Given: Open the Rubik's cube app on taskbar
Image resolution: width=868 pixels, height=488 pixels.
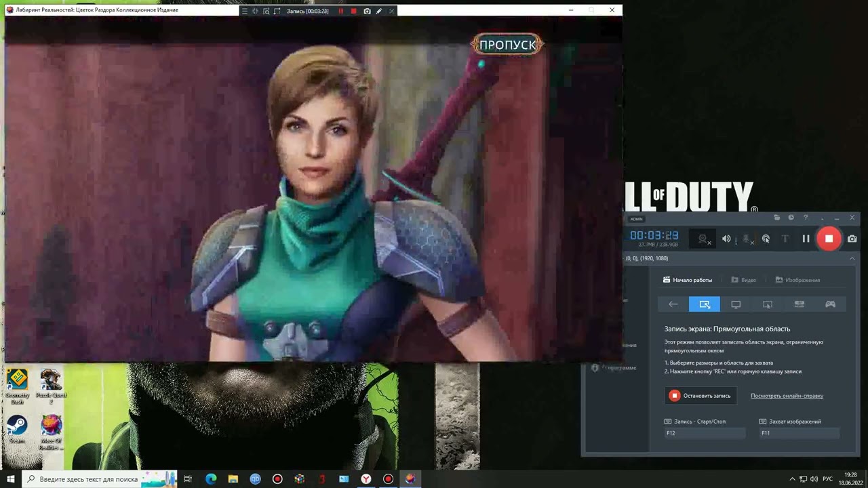Looking at the screenshot, I should tap(299, 479).
